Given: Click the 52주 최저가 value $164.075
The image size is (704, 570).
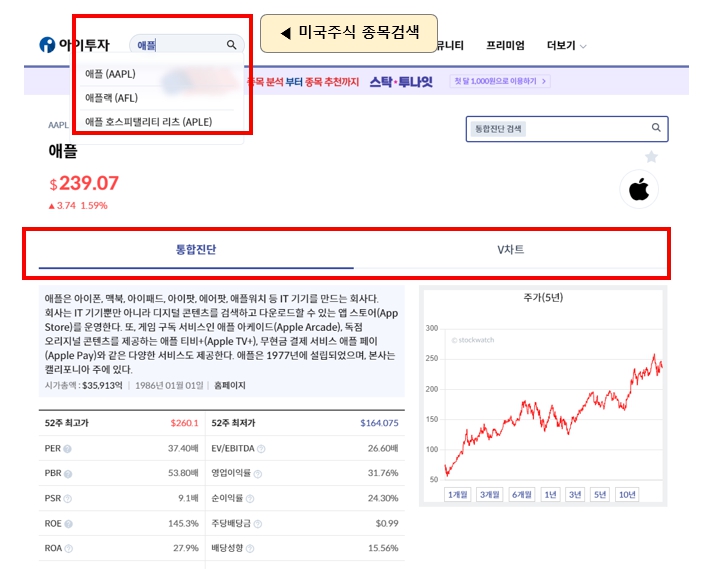Looking at the screenshot, I should (379, 423).
